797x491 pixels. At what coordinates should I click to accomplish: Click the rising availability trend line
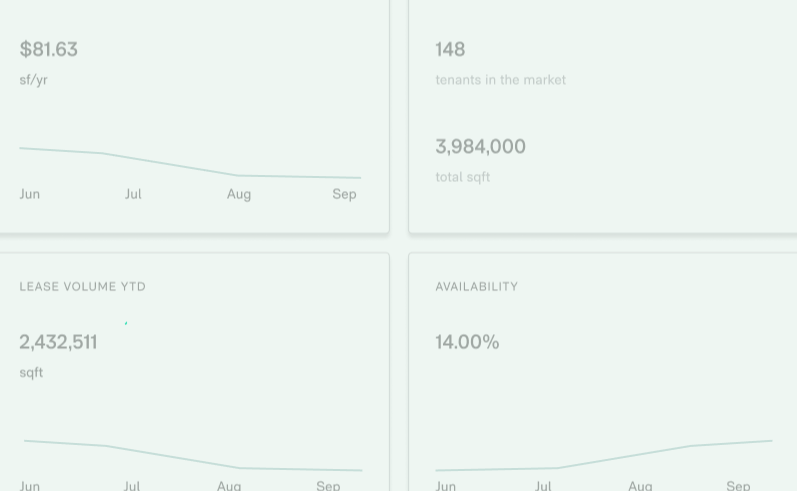604,455
